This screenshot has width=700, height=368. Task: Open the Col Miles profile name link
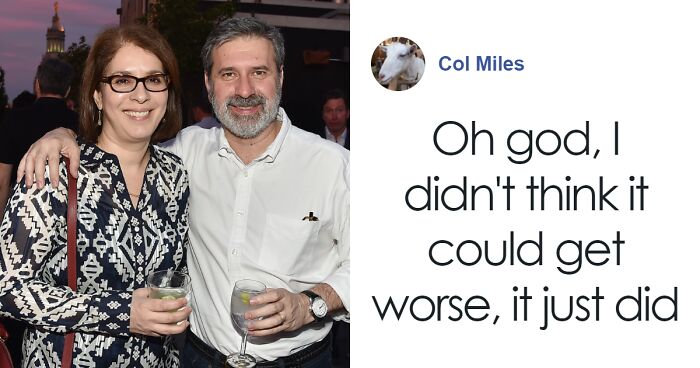pyautogui.click(x=481, y=64)
